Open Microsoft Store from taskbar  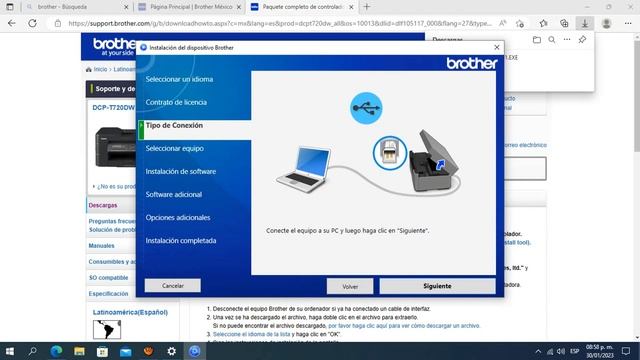102,351
